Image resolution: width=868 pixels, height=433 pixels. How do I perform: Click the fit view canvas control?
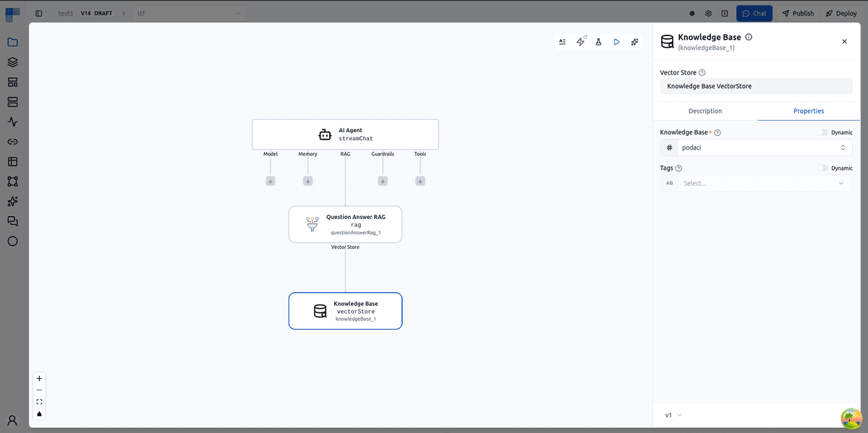point(40,402)
